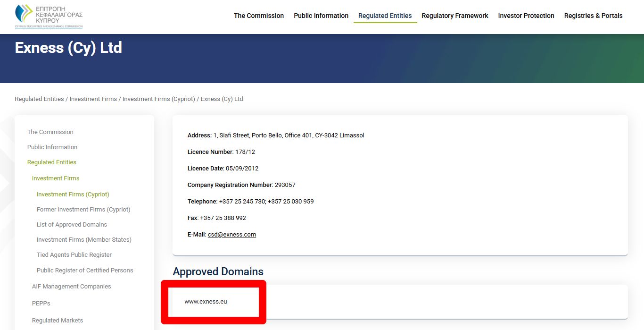Go to Investment Firms breadcrumb link
The height and width of the screenshot is (330, 644).
coord(93,99)
